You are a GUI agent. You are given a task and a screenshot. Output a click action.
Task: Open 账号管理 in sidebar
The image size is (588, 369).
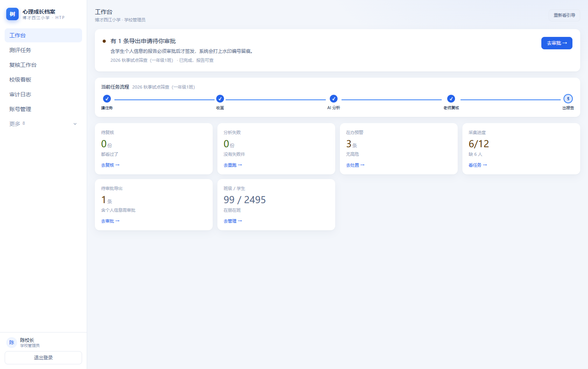(x=43, y=109)
